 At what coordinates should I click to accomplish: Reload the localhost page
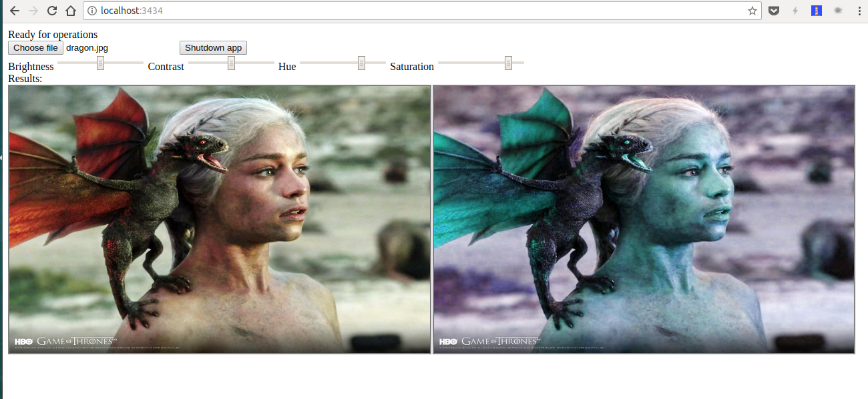coord(52,11)
